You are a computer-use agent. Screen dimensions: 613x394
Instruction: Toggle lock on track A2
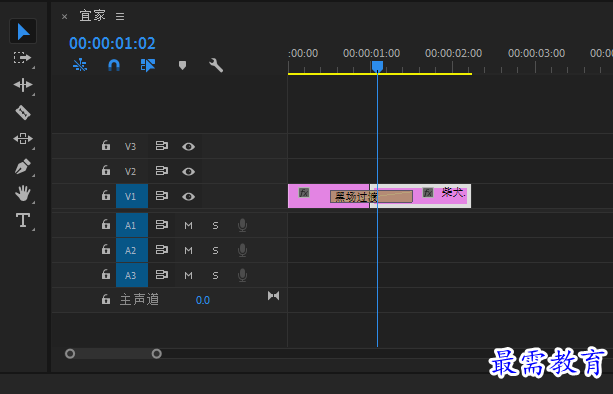106,250
